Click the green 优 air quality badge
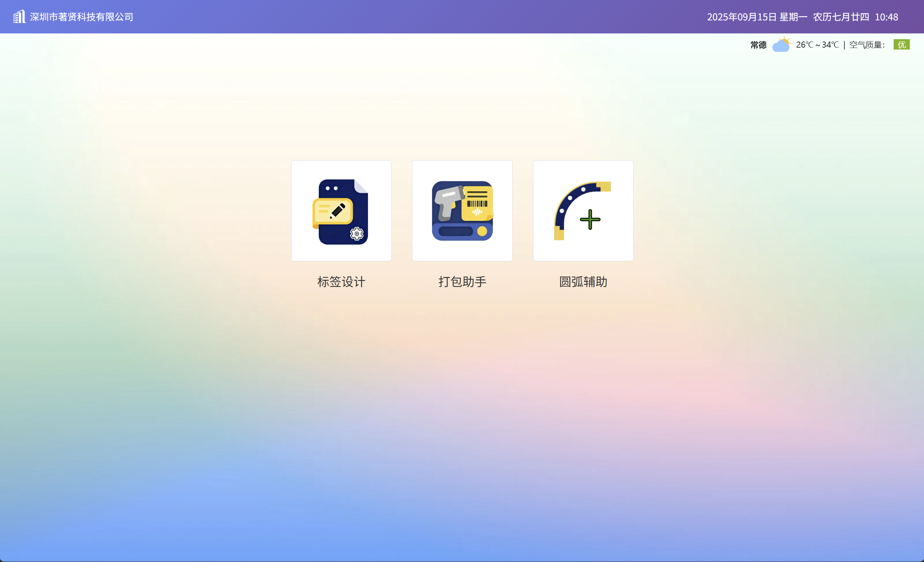Image resolution: width=924 pixels, height=562 pixels. point(901,45)
